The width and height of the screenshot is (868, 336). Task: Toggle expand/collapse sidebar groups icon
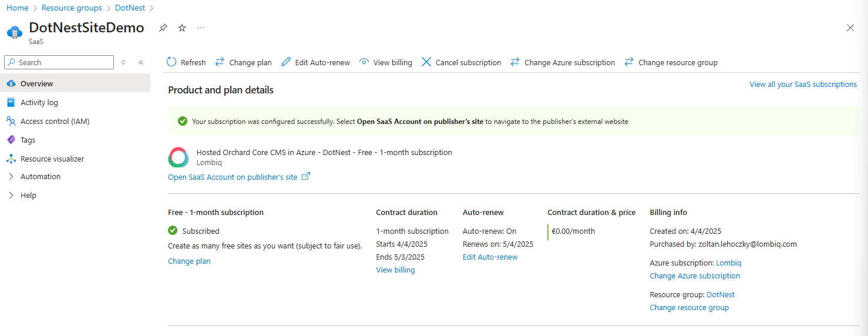tap(123, 62)
